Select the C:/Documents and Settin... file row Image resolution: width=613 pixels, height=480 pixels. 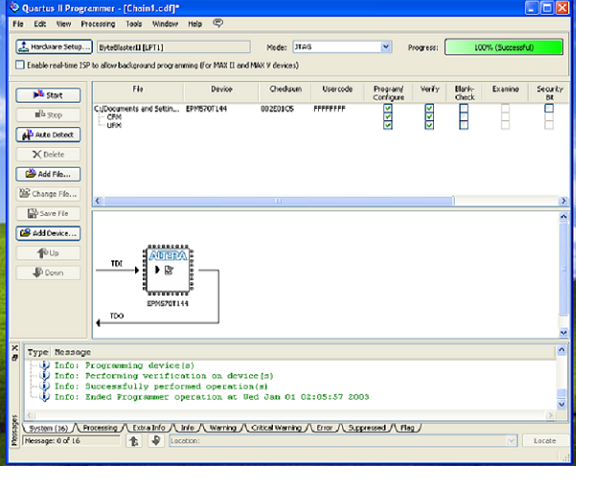point(136,109)
